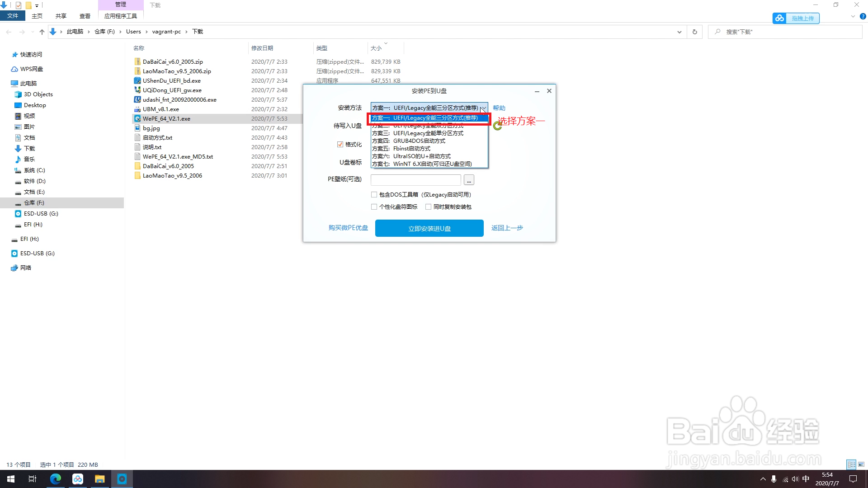Click the Baidu Netdisk taskbar icon
The height and width of the screenshot is (488, 868).
[78, 479]
